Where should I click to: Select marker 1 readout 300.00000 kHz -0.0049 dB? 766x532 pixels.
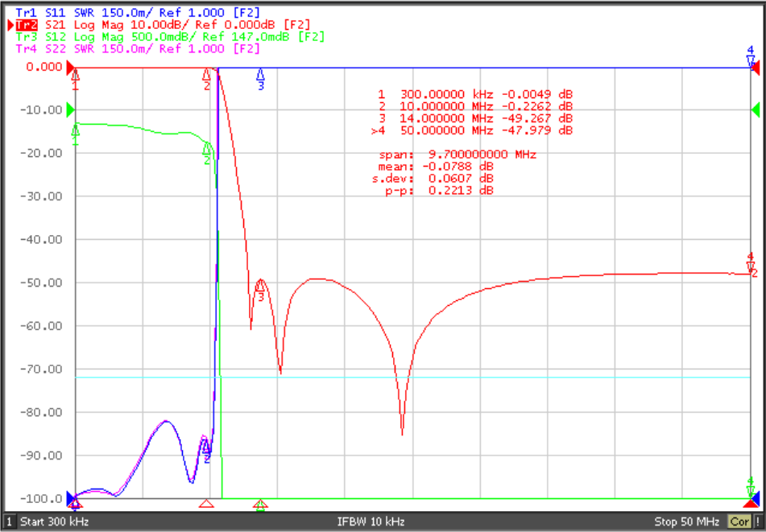475,93
